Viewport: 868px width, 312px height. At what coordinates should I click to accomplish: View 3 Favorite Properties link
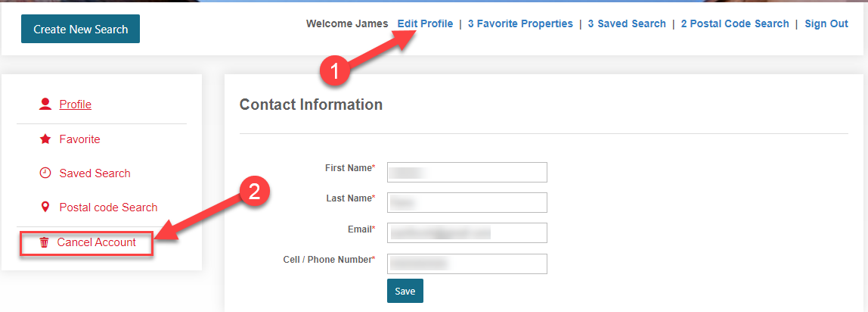coord(520,23)
